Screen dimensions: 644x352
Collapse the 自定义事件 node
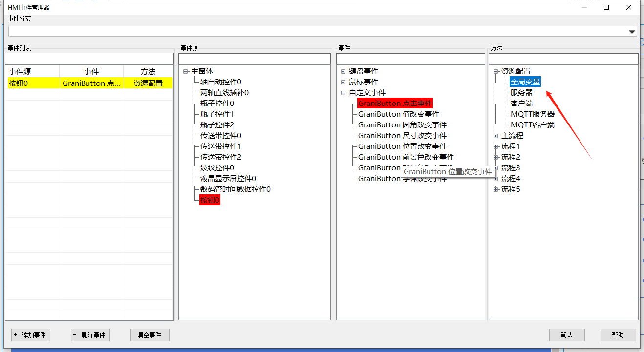(343, 93)
